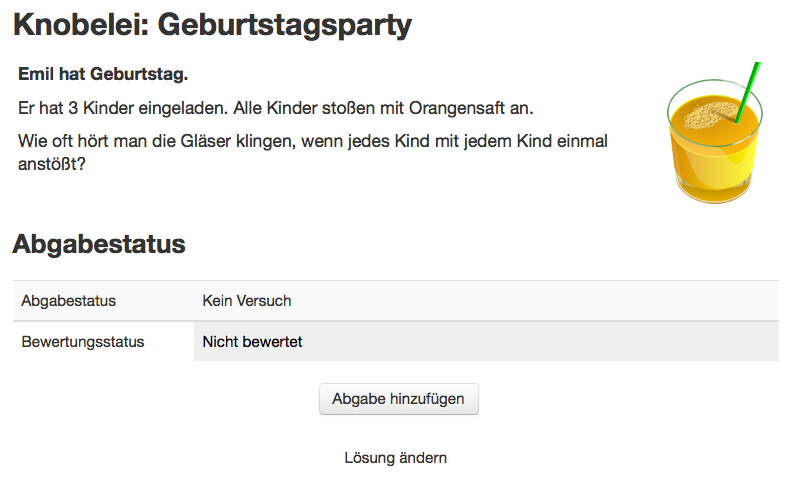Click the orange juice glass image
Viewport: 794px width, 481px height.
pyautogui.click(x=714, y=133)
